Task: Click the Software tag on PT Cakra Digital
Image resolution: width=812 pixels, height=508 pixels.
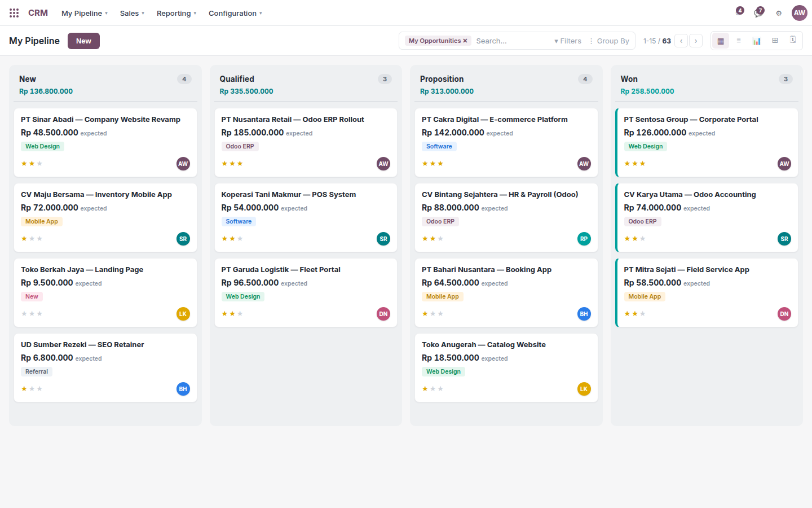Action: click(439, 146)
